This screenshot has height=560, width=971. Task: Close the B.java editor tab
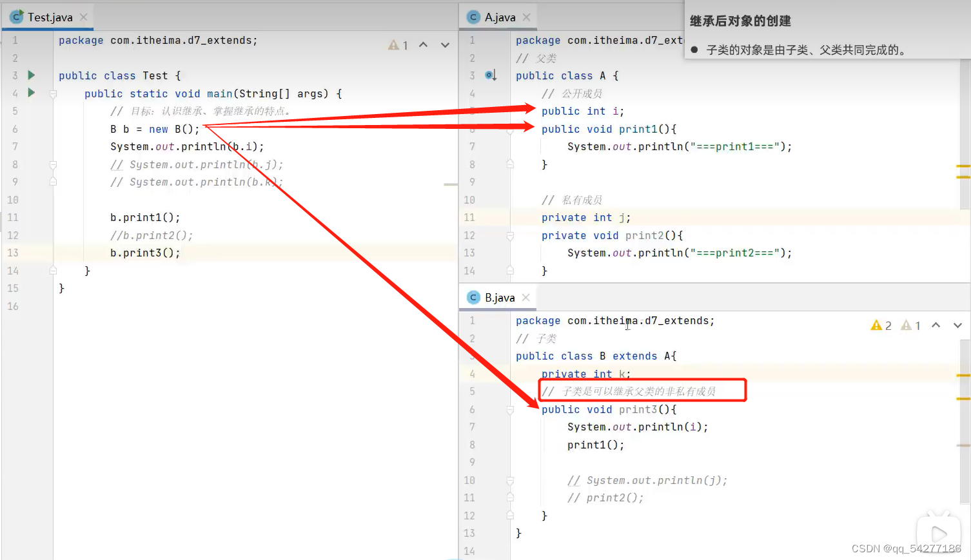pyautogui.click(x=526, y=298)
